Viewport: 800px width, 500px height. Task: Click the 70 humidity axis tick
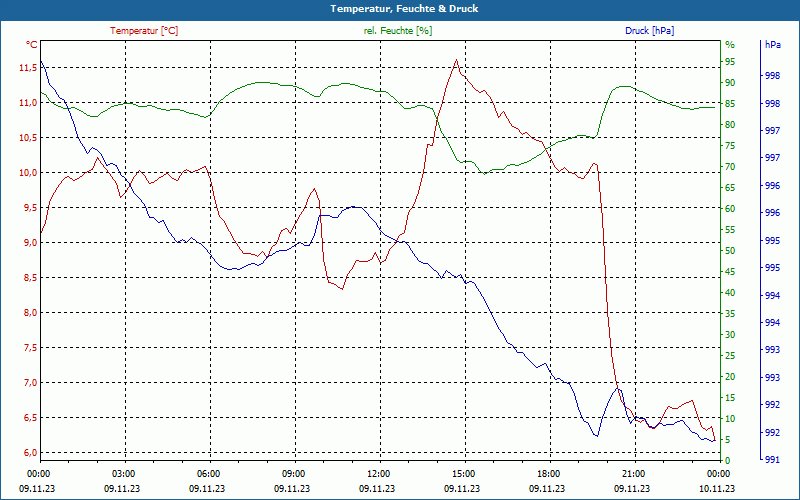730,167
